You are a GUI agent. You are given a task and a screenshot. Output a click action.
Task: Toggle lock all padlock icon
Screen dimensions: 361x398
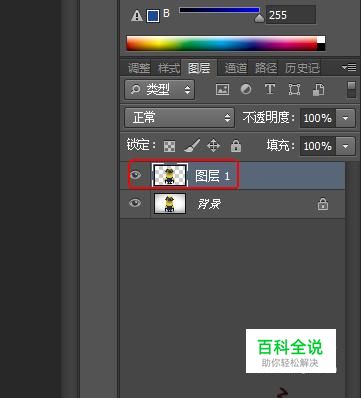tap(236, 146)
